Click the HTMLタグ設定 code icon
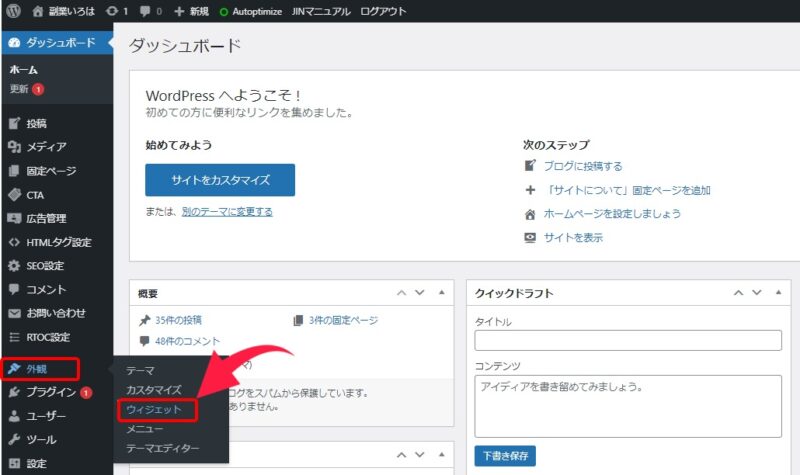 pyautogui.click(x=14, y=242)
